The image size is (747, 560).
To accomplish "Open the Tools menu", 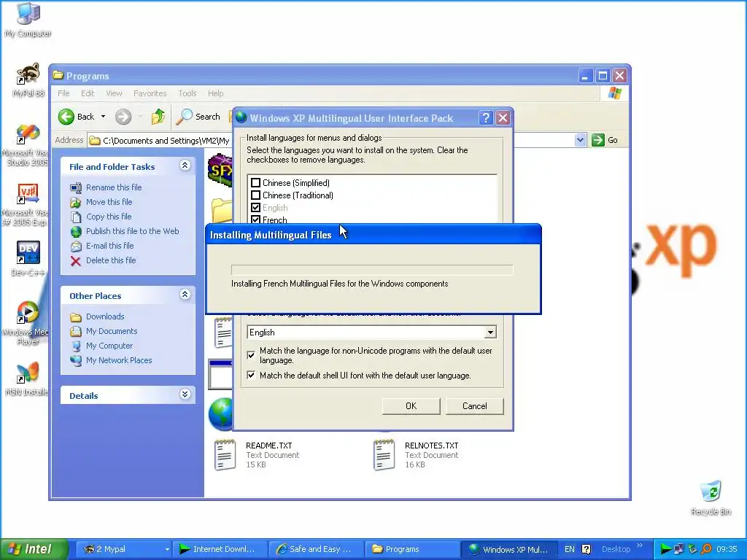I will (x=187, y=93).
